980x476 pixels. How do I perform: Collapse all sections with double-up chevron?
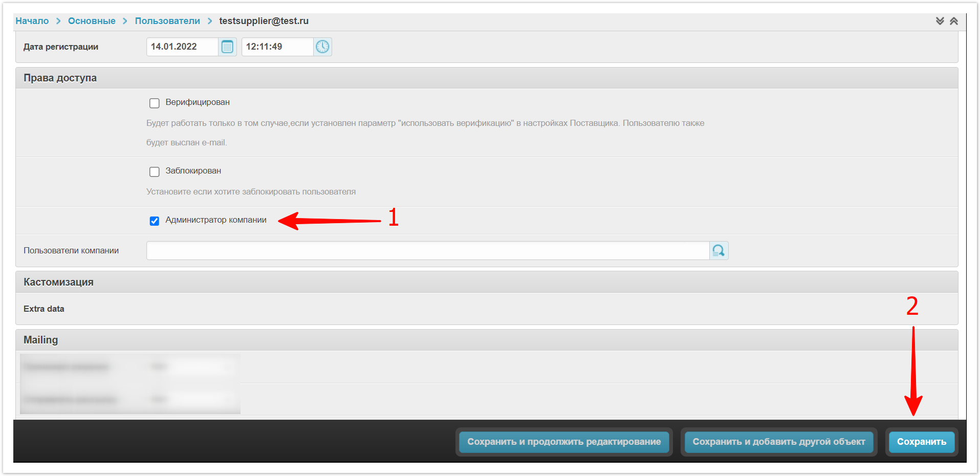pyautogui.click(x=954, y=21)
